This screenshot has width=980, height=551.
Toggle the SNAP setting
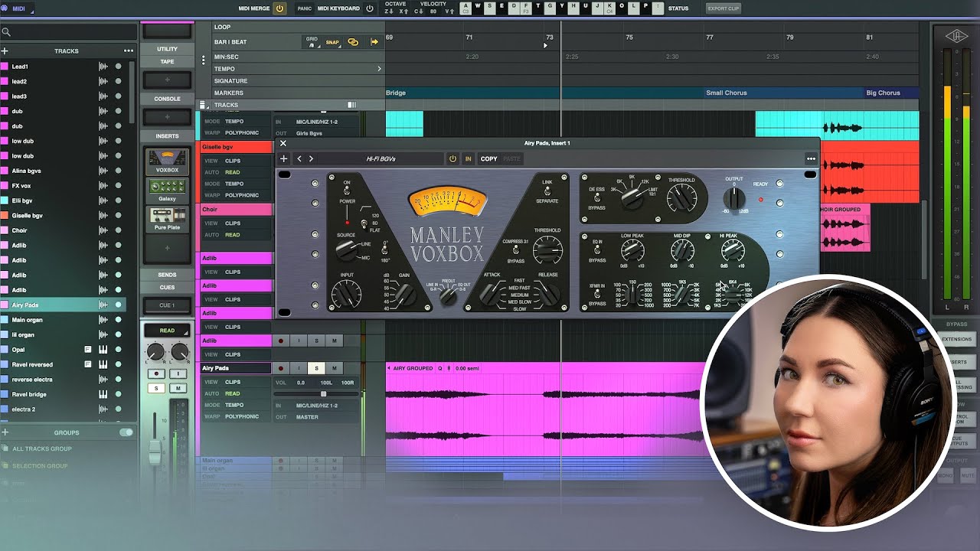coord(332,42)
